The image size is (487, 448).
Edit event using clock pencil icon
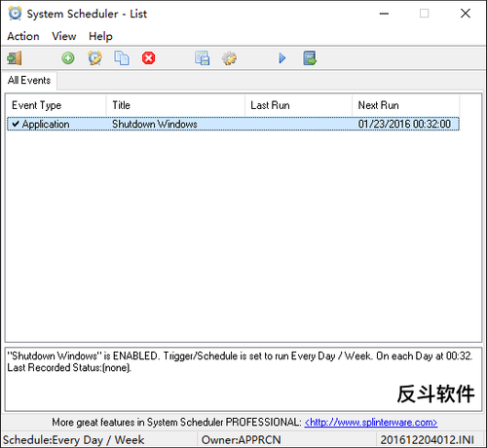coord(95,58)
